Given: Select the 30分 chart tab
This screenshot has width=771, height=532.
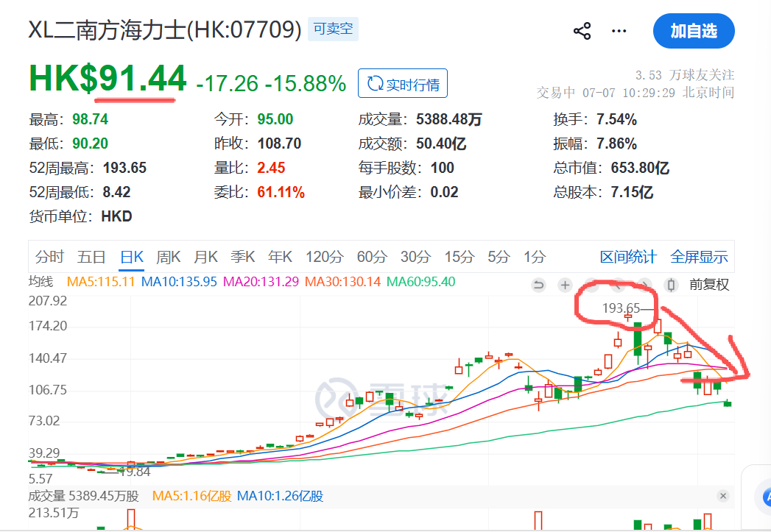Looking at the screenshot, I should [415, 257].
